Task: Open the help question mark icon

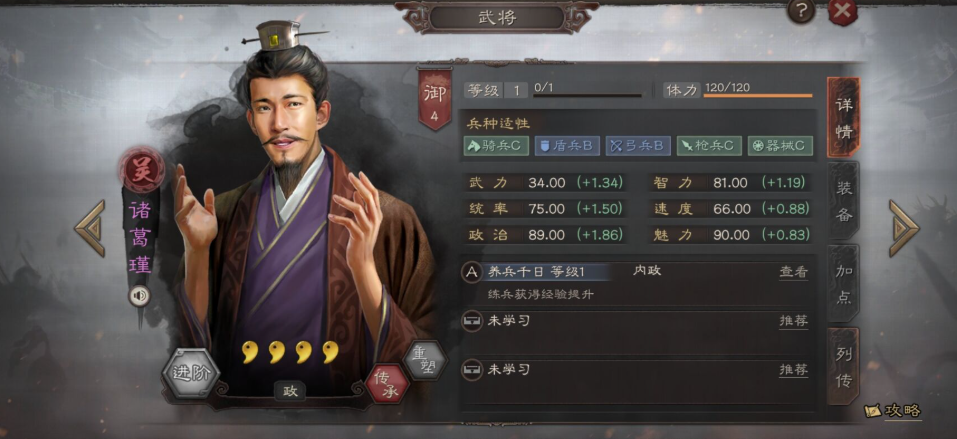Action: point(801,10)
